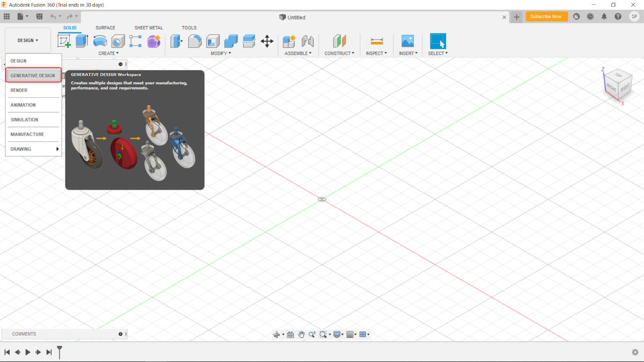Jump to the timeline beginning

point(7,352)
